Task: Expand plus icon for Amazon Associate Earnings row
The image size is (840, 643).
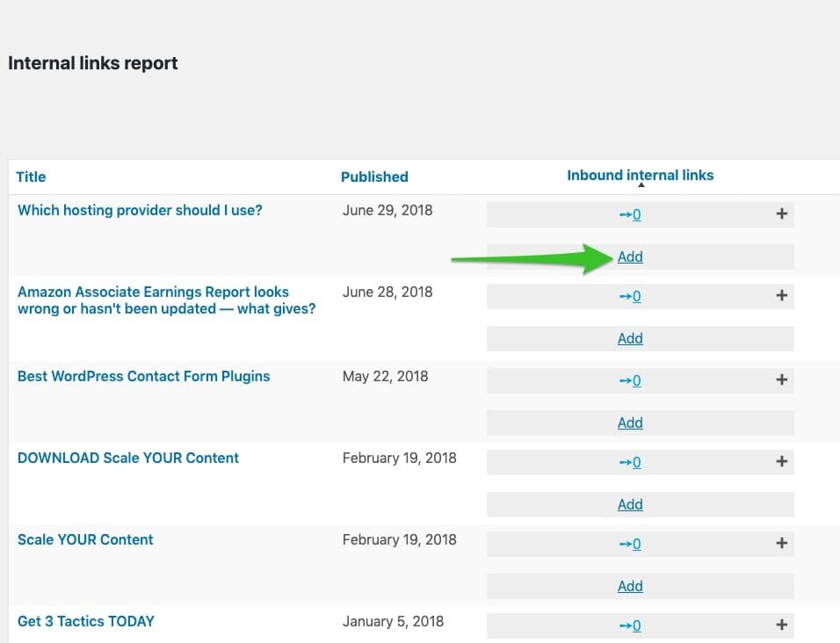Action: click(782, 295)
